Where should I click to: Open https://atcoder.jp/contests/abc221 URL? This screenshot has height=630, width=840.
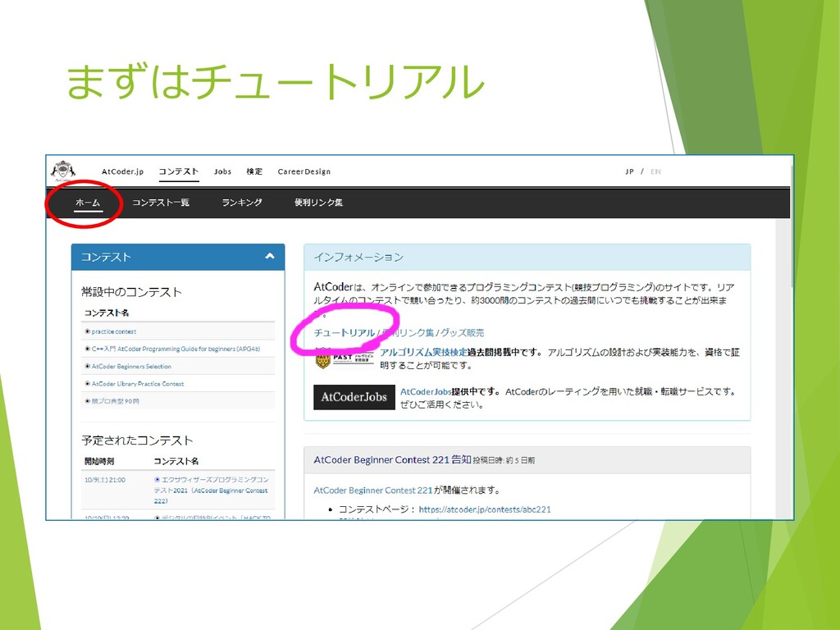click(485, 509)
